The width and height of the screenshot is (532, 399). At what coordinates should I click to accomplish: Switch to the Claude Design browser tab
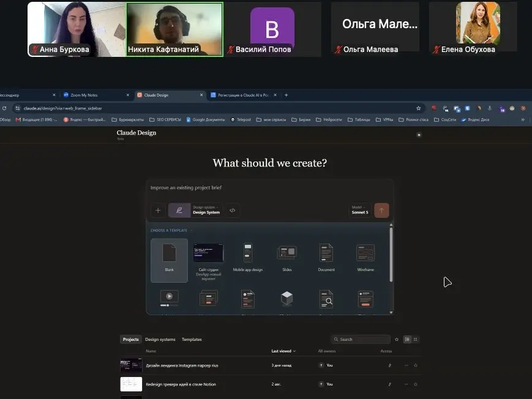click(x=169, y=95)
